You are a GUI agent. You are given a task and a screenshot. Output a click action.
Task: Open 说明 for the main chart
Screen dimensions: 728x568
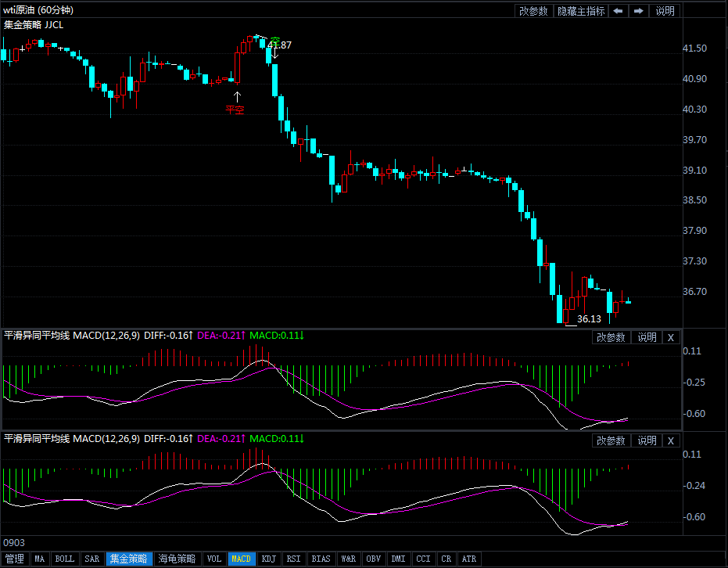pos(665,11)
